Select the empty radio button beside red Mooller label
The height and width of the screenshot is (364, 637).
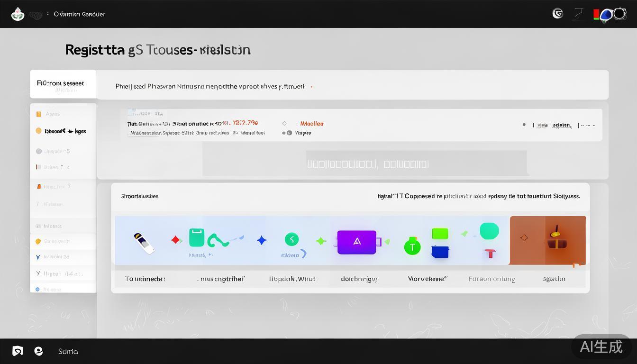point(284,124)
